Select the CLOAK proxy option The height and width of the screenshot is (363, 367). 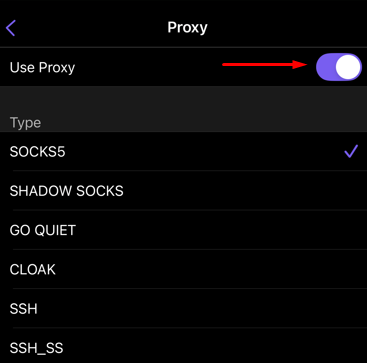click(x=183, y=269)
